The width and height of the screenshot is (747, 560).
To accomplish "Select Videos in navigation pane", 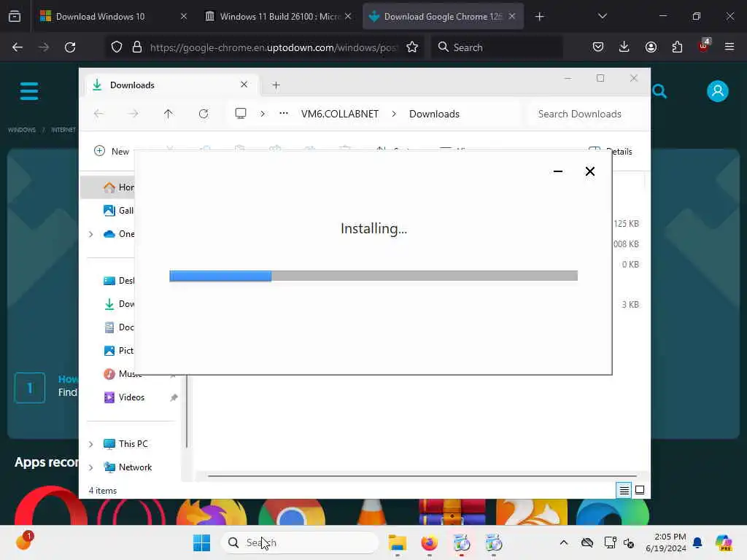I will pyautogui.click(x=131, y=397).
